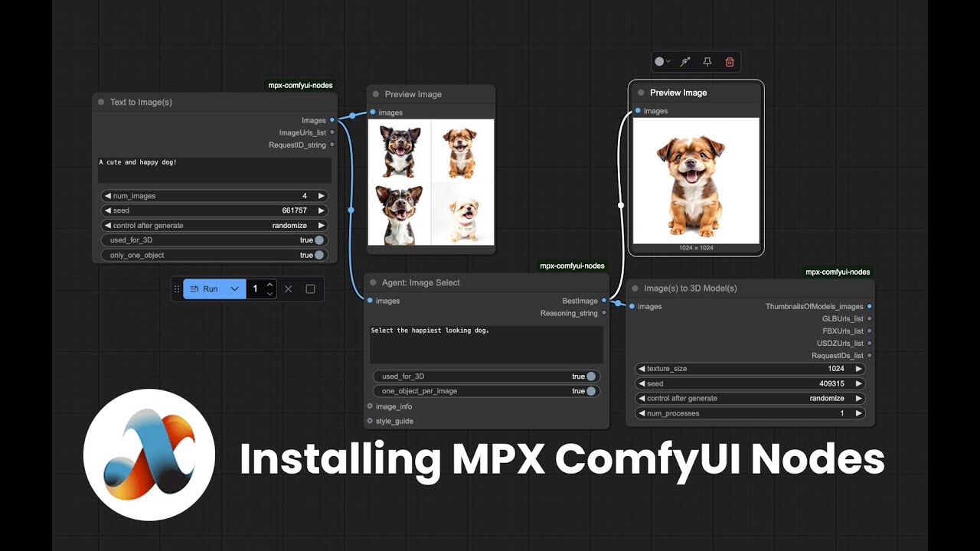Decrement the batch count spinner down arrow

click(269, 294)
